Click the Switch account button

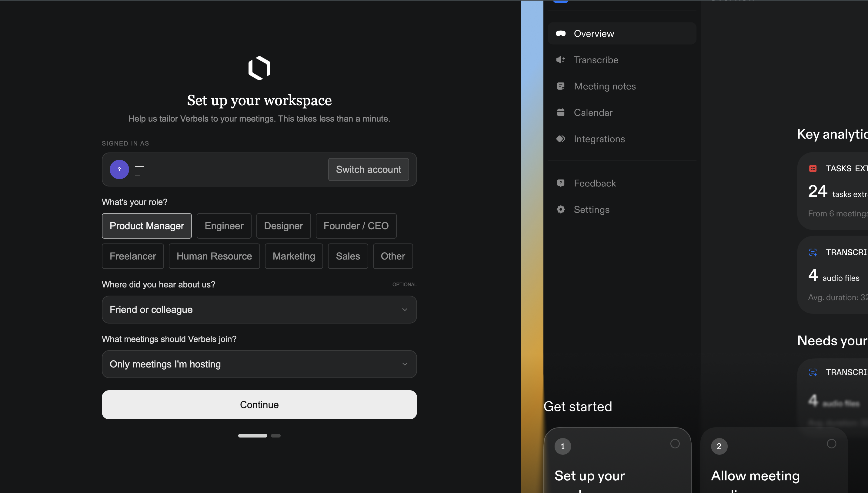click(369, 169)
